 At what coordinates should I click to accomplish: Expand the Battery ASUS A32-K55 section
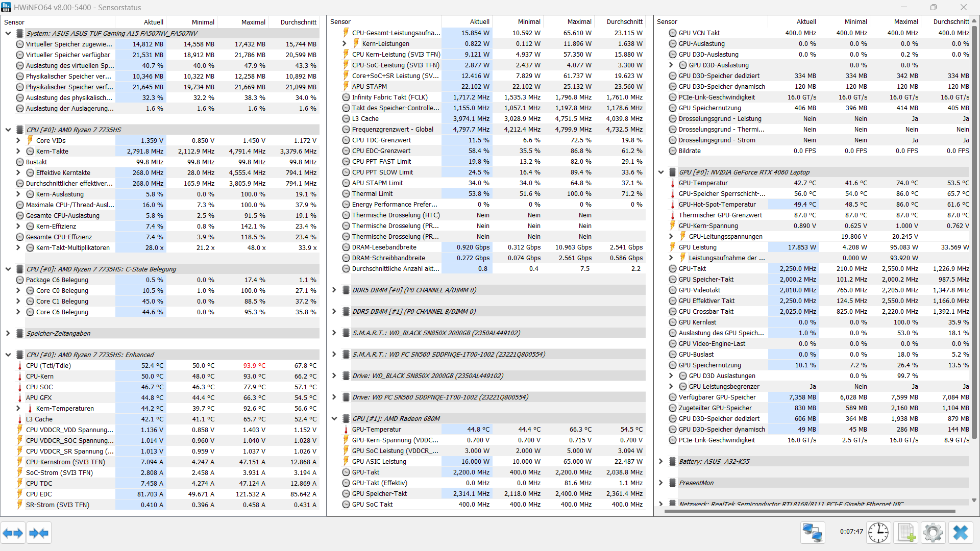pyautogui.click(x=661, y=461)
